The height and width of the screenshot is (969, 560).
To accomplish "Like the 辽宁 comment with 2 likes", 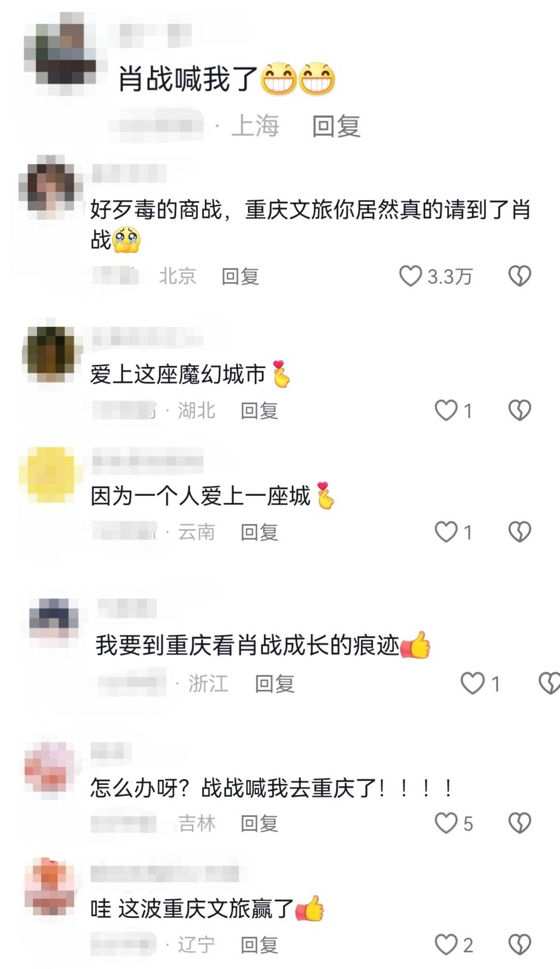I will click(x=446, y=945).
